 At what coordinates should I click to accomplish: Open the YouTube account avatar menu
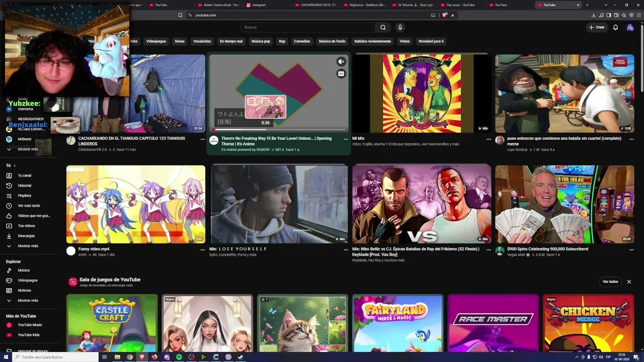pyautogui.click(x=630, y=27)
